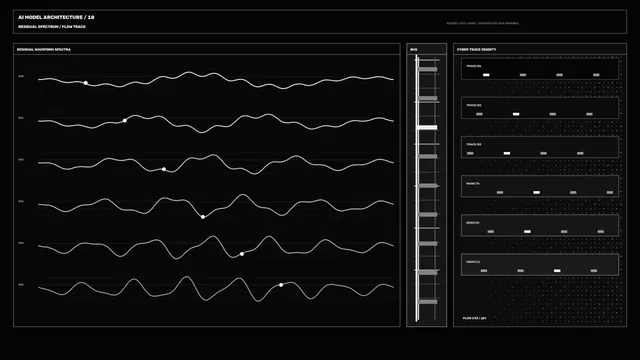This screenshot has height=360, width=640.
Task: Click the marker dot on the fourth waveform
Action: [x=203, y=217]
